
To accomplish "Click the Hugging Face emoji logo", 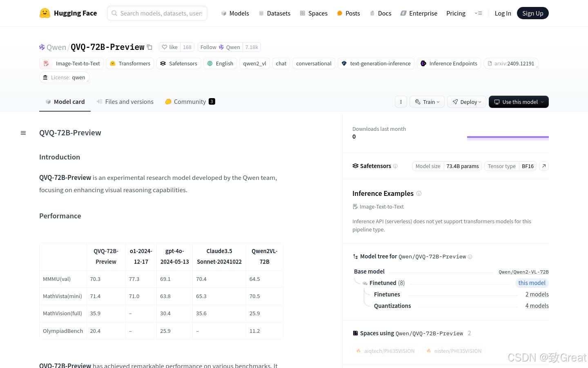I will (45, 13).
